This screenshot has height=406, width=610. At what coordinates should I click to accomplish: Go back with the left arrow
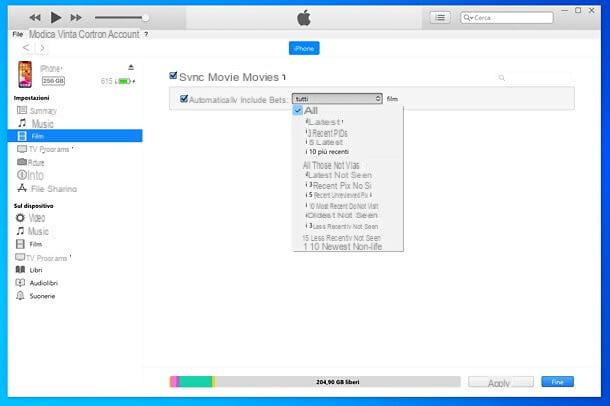pos(26,48)
